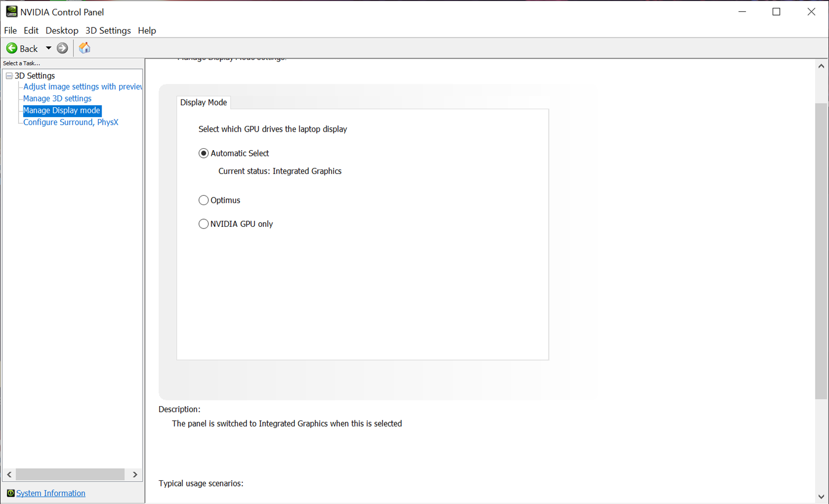The height and width of the screenshot is (504, 829).
Task: Click the NVIDIA Control Panel title icon
Action: coord(11,11)
